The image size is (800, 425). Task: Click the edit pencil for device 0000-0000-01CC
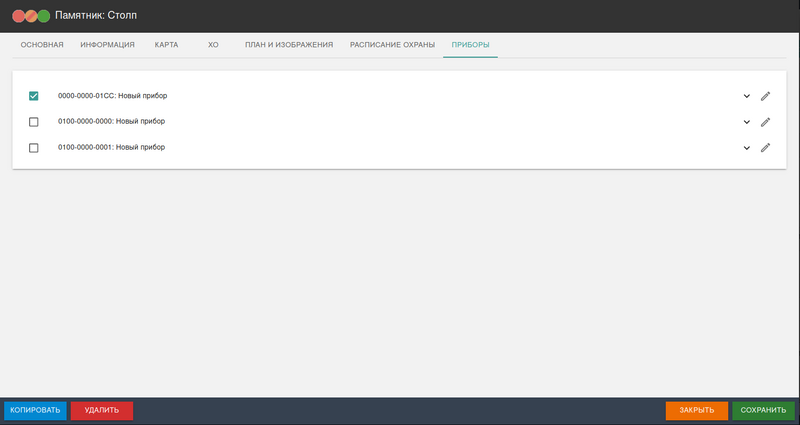765,96
